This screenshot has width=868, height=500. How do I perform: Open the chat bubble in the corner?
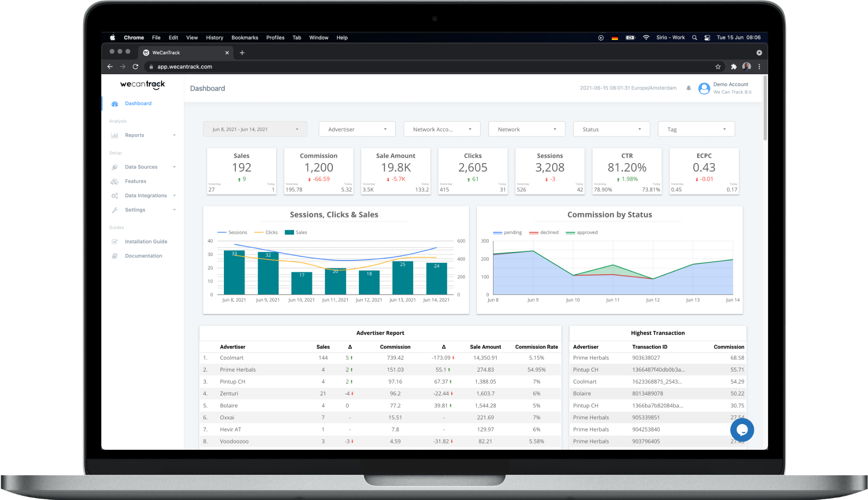tap(742, 430)
